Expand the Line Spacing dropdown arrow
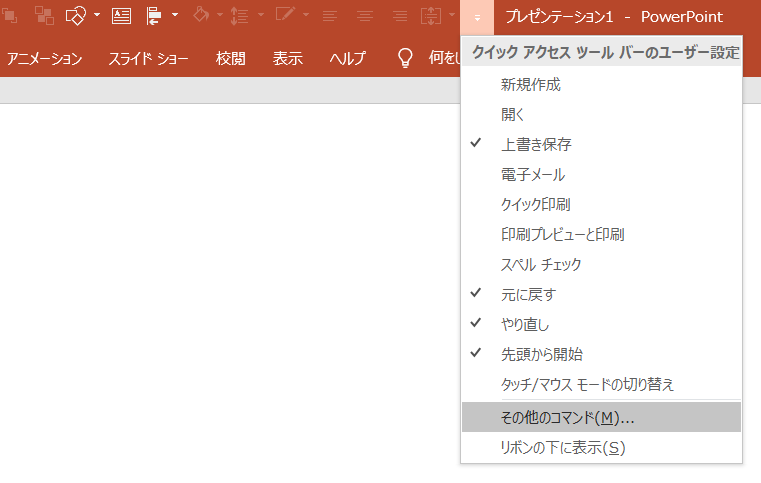Screen dimensions: 761x483 [261, 15]
